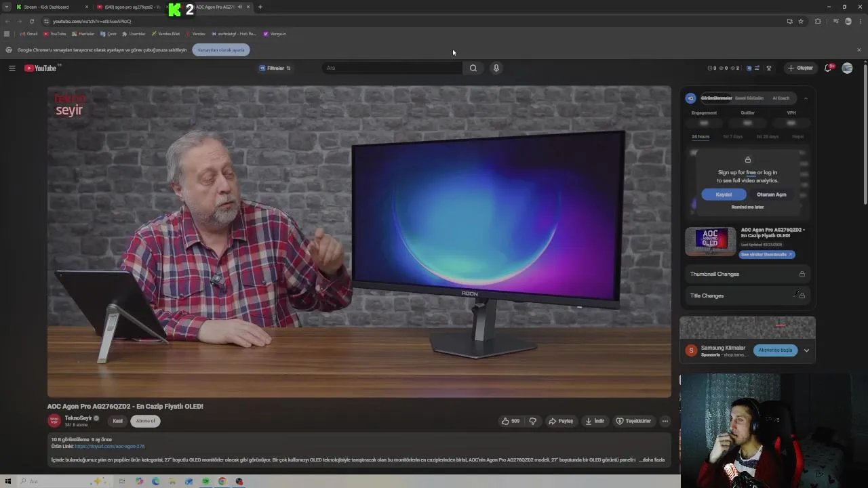Dismiss the default browser infobar with X
Viewport: 868px width, 488px height.
point(859,49)
